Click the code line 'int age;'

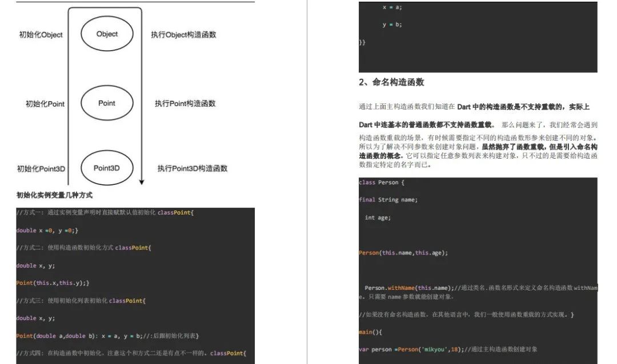pyautogui.click(x=378, y=218)
